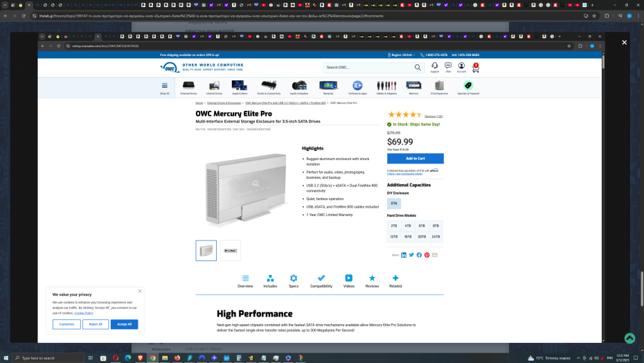Open the External Drives category
This screenshot has height=363, width=644.
[x=188, y=87]
